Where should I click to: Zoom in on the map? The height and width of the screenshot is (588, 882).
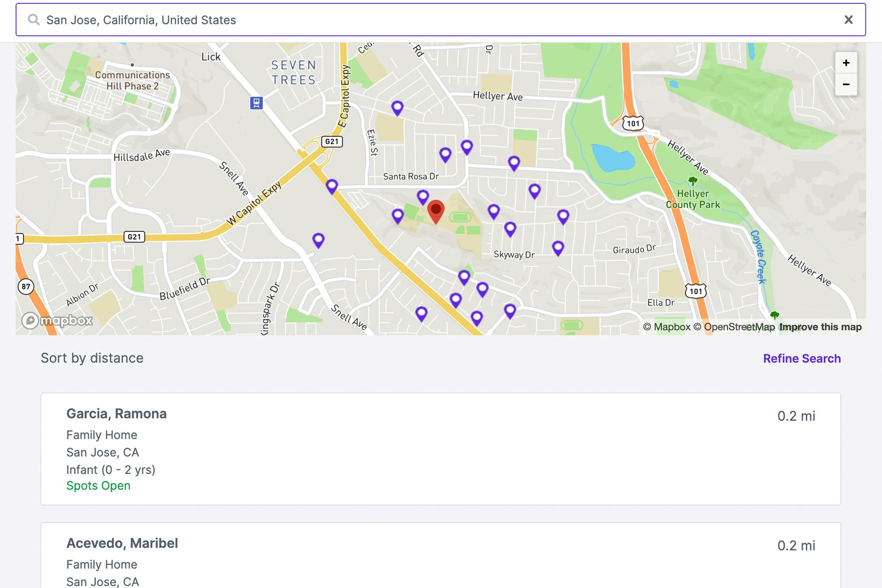click(846, 63)
